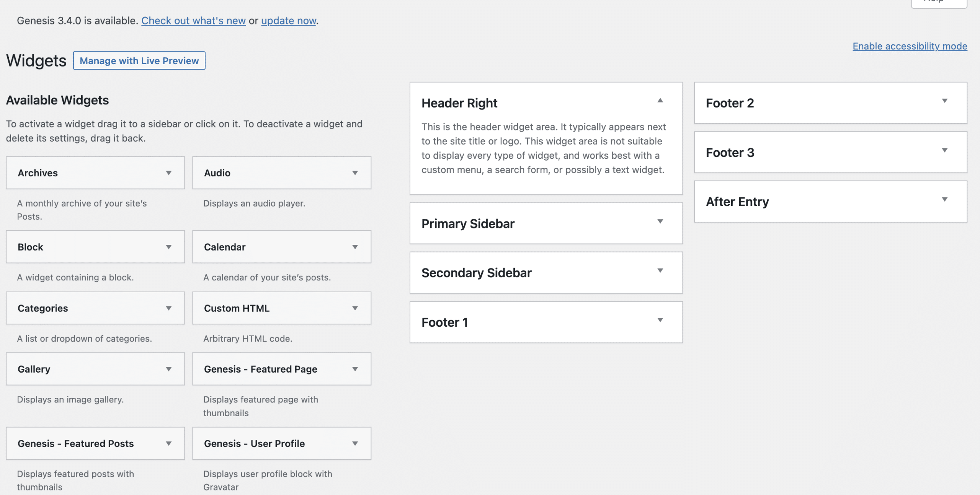The width and height of the screenshot is (980, 495).
Task: Expand the Custom HTML widget
Action: 355,308
